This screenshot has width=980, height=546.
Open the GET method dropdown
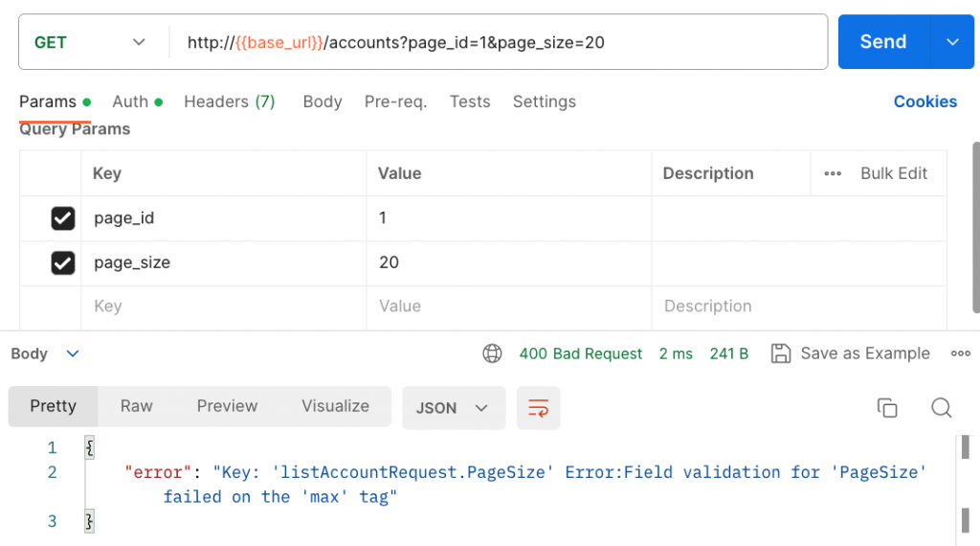[x=91, y=42]
